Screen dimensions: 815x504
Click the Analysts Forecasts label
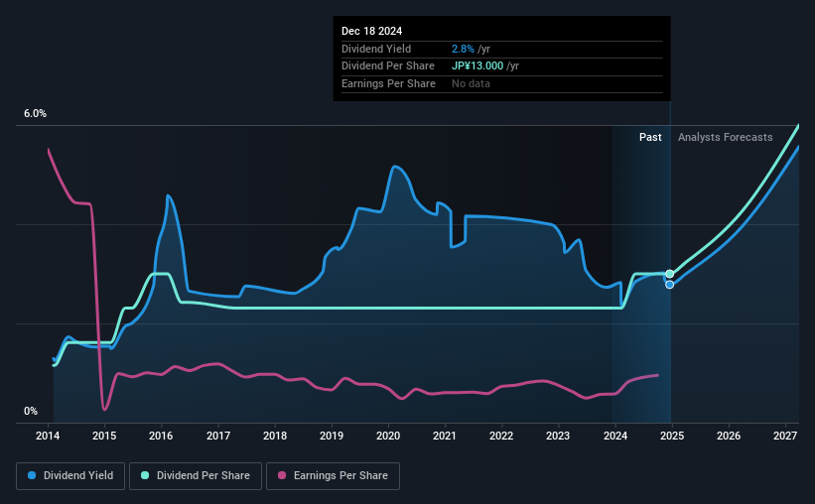(725, 138)
